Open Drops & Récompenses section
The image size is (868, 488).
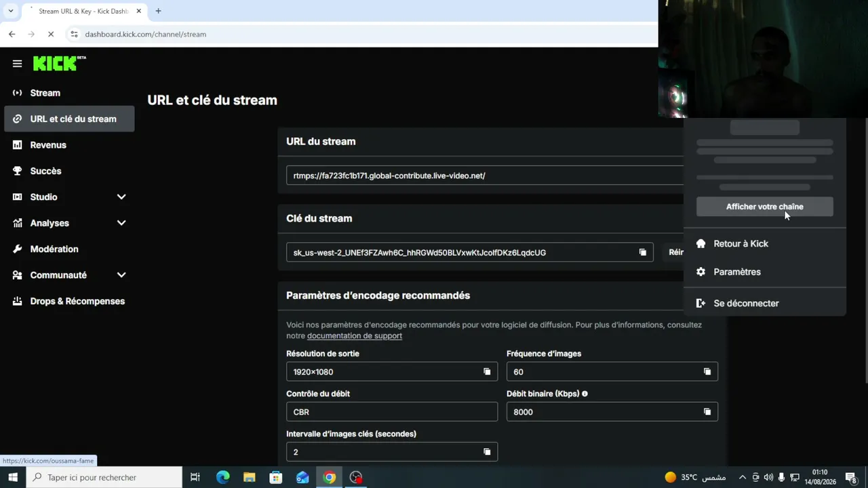point(69,301)
